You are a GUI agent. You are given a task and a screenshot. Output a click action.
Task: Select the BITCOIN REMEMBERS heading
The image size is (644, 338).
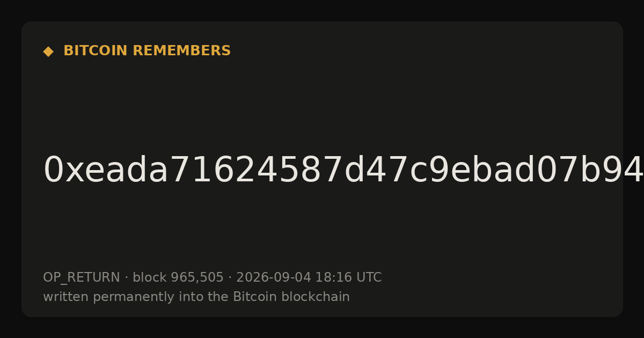[x=147, y=51]
